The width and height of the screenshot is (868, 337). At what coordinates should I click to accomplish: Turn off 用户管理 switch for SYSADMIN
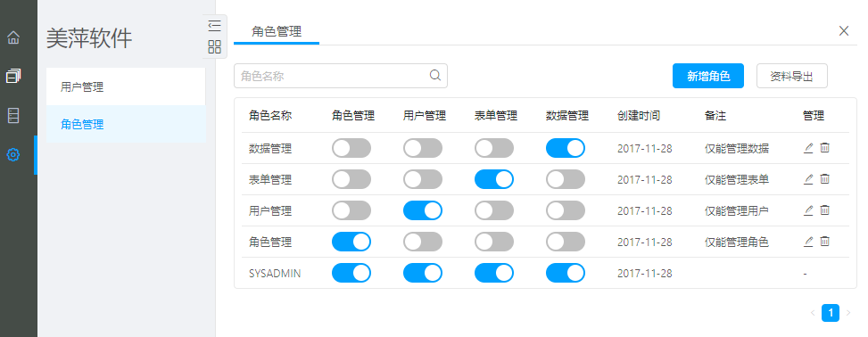pyautogui.click(x=423, y=273)
